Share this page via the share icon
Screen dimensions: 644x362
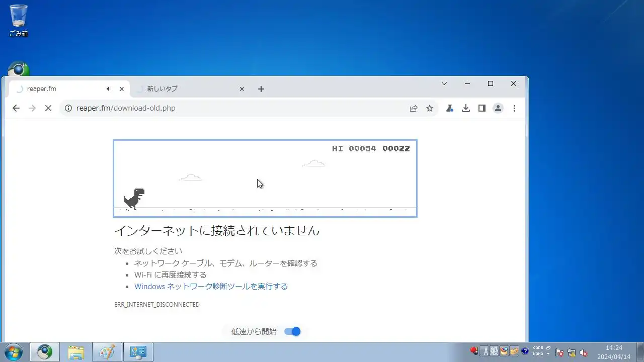tap(414, 108)
